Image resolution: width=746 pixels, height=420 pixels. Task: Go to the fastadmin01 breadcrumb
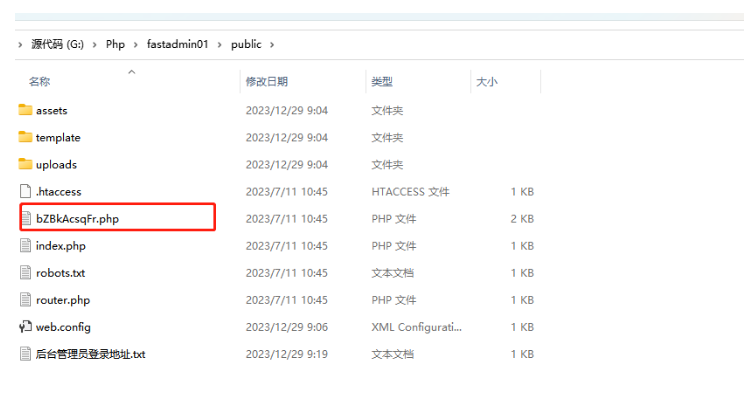coord(177,44)
